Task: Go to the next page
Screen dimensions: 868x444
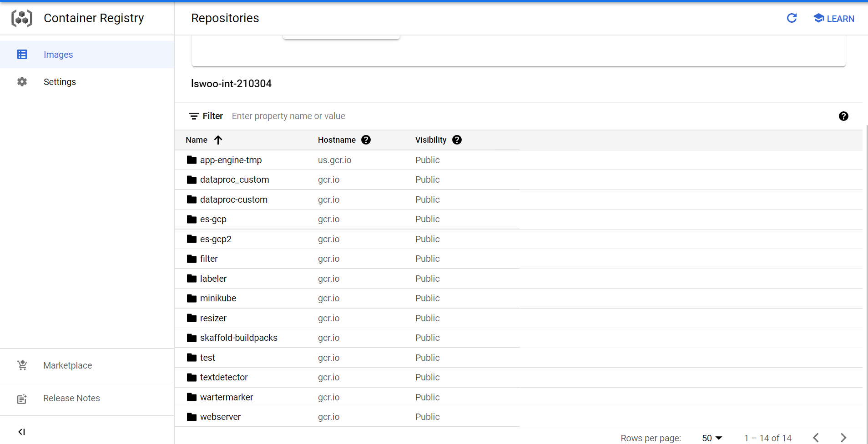Action: point(843,438)
